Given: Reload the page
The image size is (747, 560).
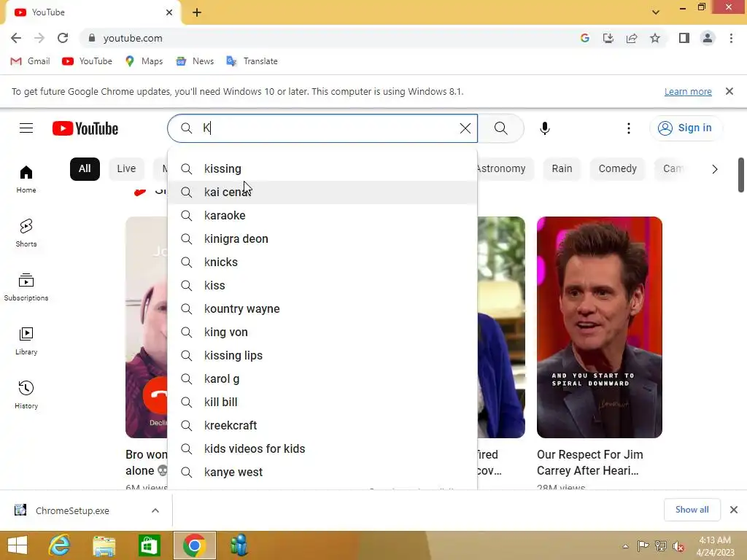Looking at the screenshot, I should coord(63,38).
